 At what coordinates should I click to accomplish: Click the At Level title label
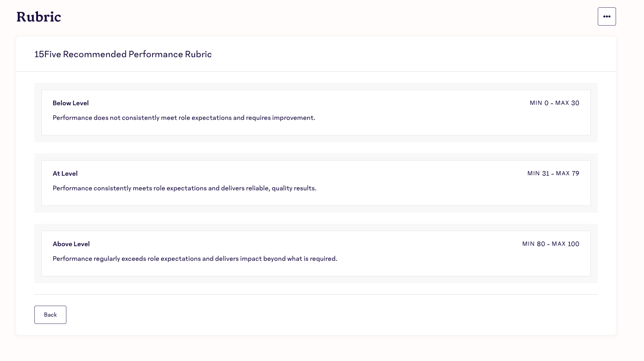click(65, 173)
